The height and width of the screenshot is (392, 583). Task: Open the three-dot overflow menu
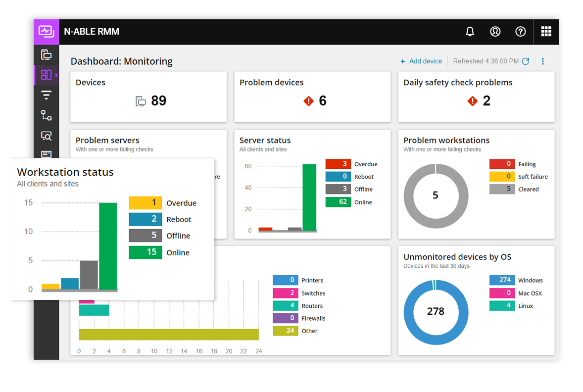[542, 61]
